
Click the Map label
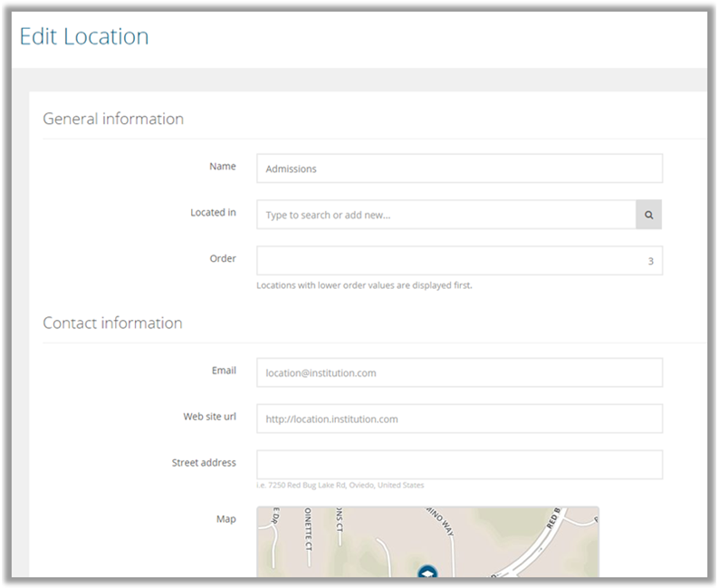pyautogui.click(x=226, y=519)
